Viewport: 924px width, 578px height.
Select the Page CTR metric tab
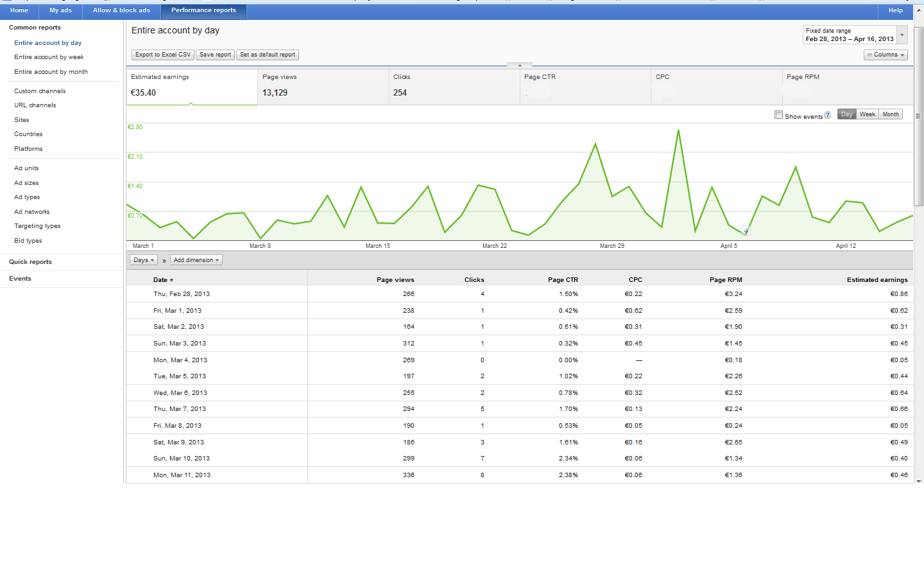coord(585,87)
